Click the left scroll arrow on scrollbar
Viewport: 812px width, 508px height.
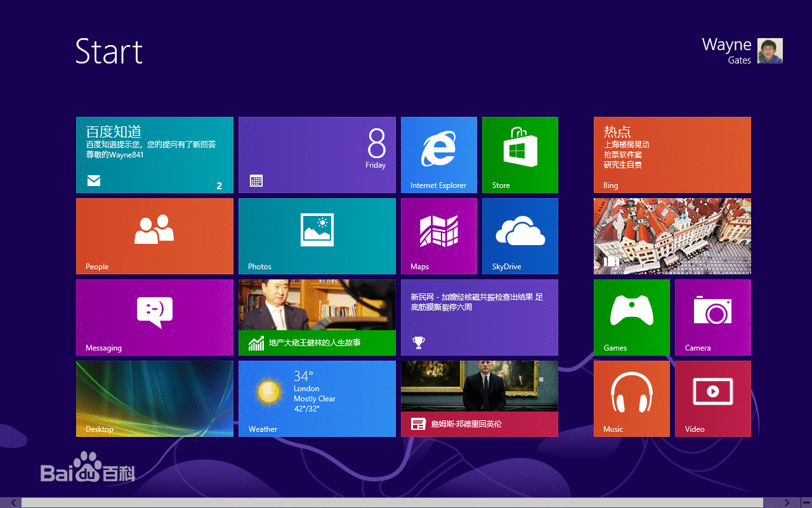(x=13, y=503)
